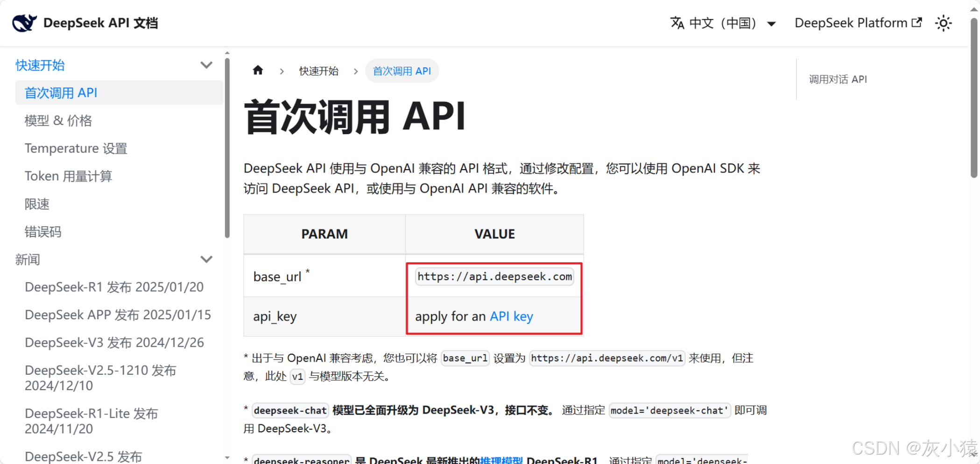Collapse the 新闻 sidebar section
Image resolution: width=980 pixels, height=464 pixels.
[206, 259]
